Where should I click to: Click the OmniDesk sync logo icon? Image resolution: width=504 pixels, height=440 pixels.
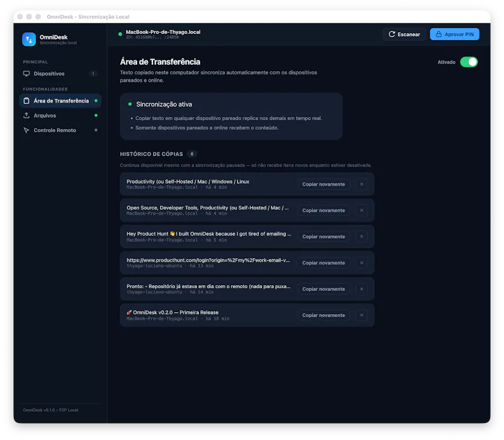pyautogui.click(x=29, y=39)
